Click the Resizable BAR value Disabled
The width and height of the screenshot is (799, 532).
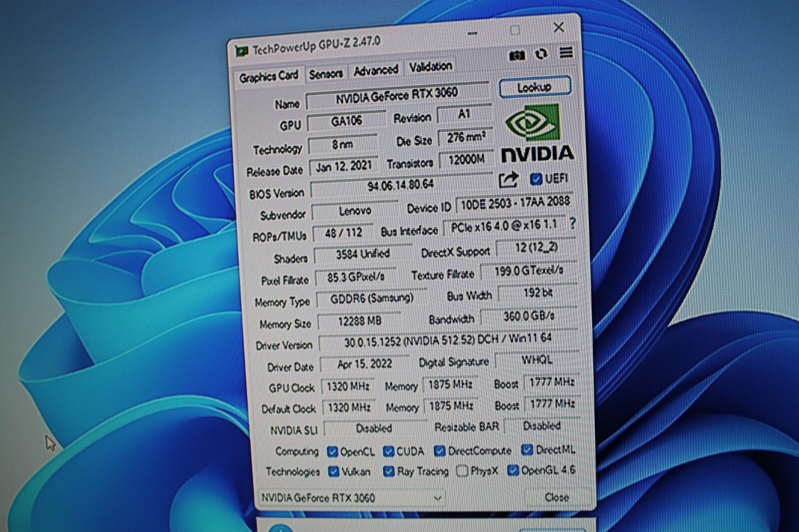coord(542,426)
